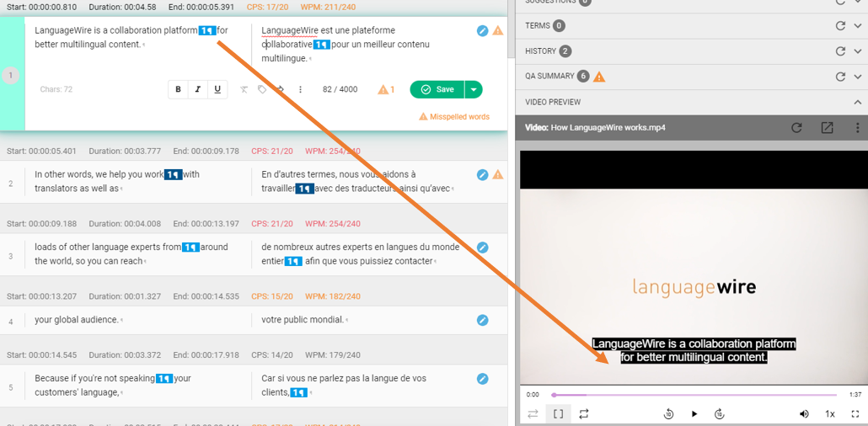868x426 pixels.
Task: Click the QA Summary warning triangle
Action: click(599, 77)
